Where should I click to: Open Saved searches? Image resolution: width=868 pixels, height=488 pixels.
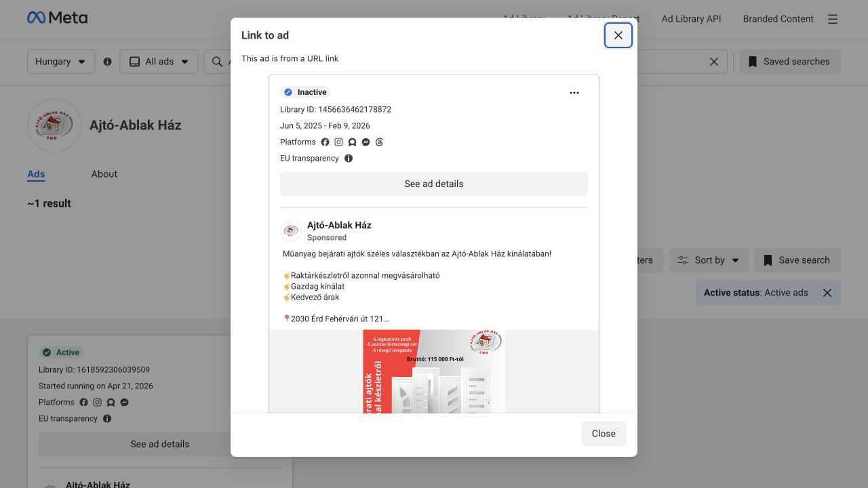[x=789, y=62]
